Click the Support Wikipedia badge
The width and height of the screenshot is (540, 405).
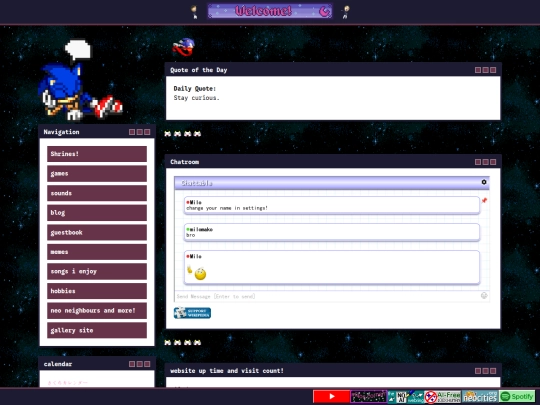(x=192, y=313)
